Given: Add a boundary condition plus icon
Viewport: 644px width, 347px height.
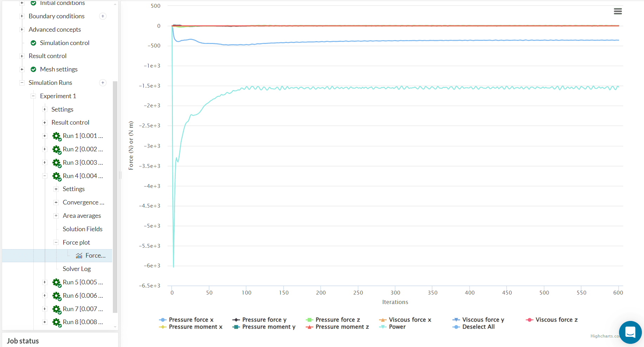Looking at the screenshot, I should tap(103, 16).
